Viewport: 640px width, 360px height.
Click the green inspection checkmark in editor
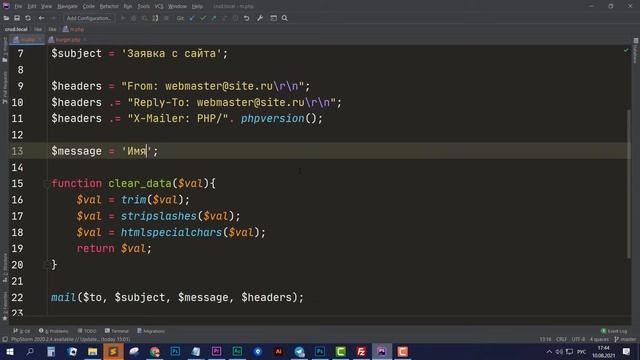pos(626,50)
